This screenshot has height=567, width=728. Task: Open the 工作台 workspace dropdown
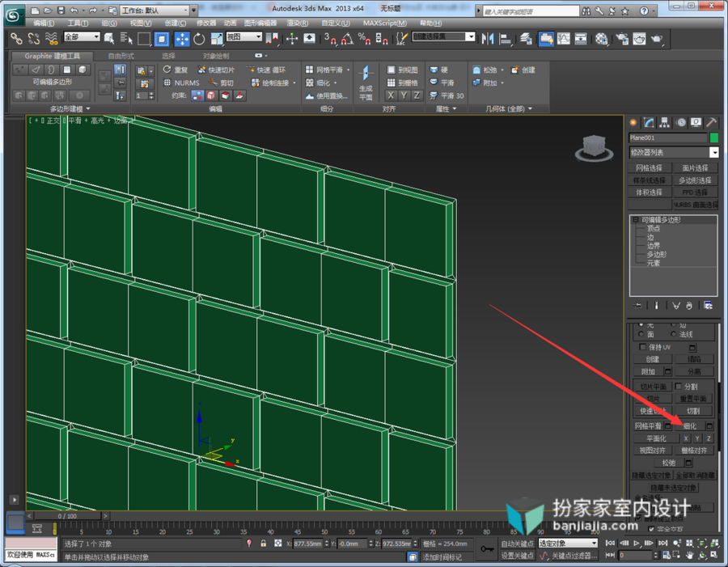[x=154, y=11]
